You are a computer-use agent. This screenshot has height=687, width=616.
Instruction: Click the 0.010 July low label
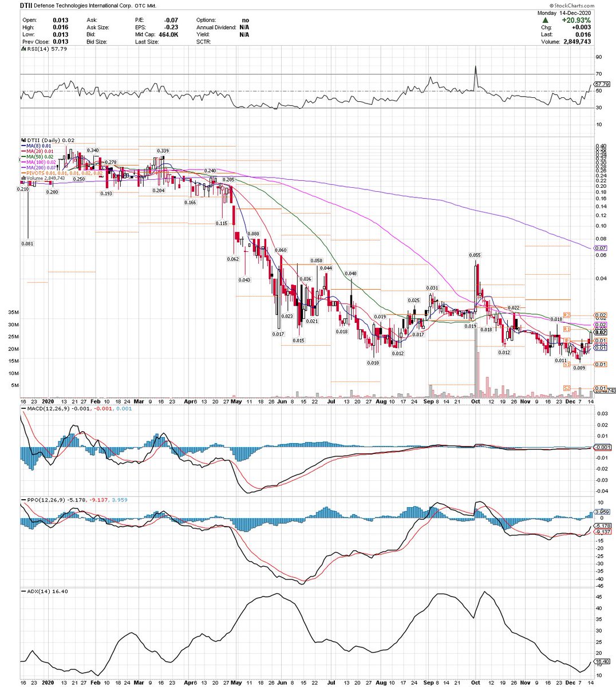tap(373, 363)
